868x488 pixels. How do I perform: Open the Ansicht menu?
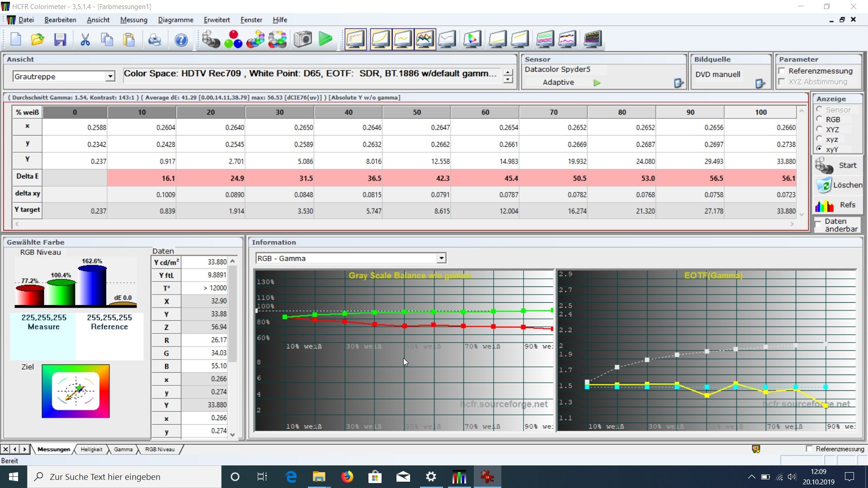[x=98, y=20]
